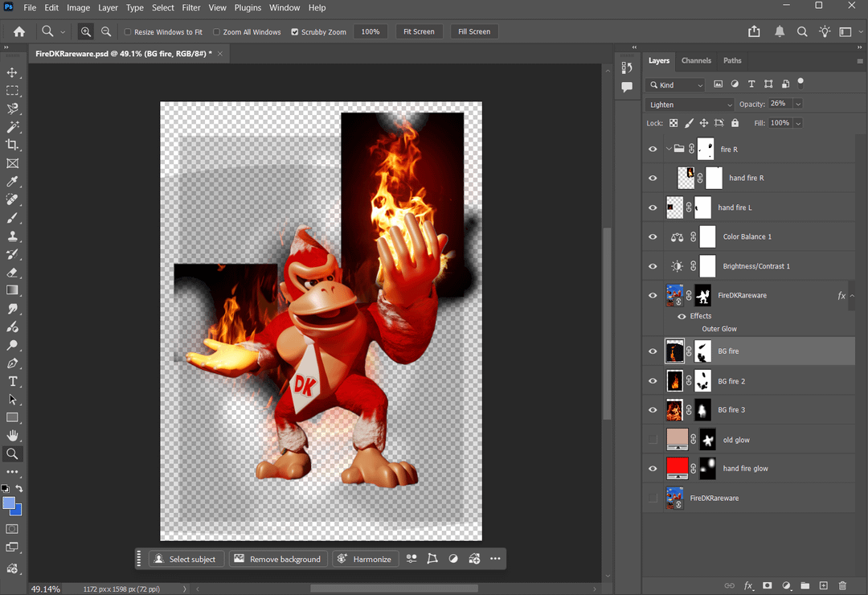
Task: Click the create new layer icon
Action: (x=823, y=586)
